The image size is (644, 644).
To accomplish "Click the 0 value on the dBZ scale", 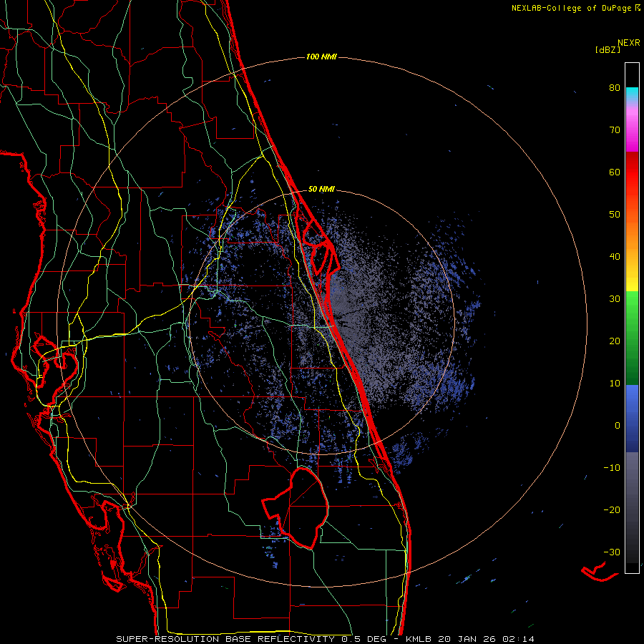I will (x=618, y=426).
